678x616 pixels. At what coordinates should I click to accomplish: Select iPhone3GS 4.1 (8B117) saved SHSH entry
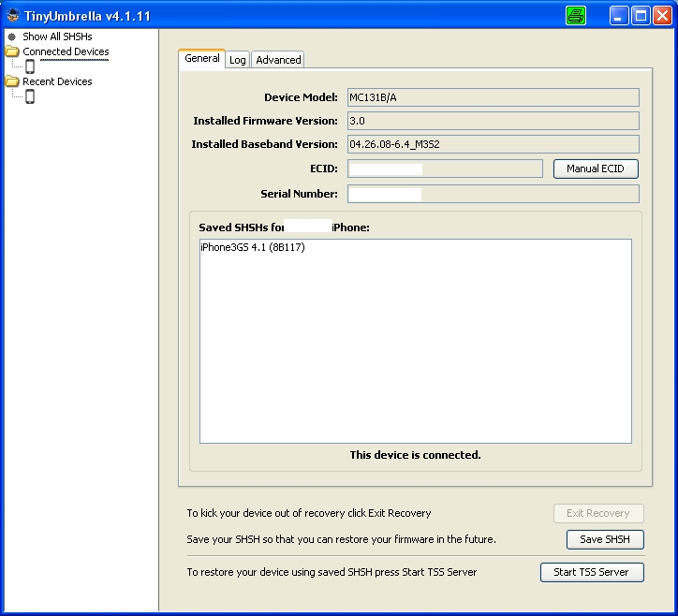pyautogui.click(x=253, y=248)
